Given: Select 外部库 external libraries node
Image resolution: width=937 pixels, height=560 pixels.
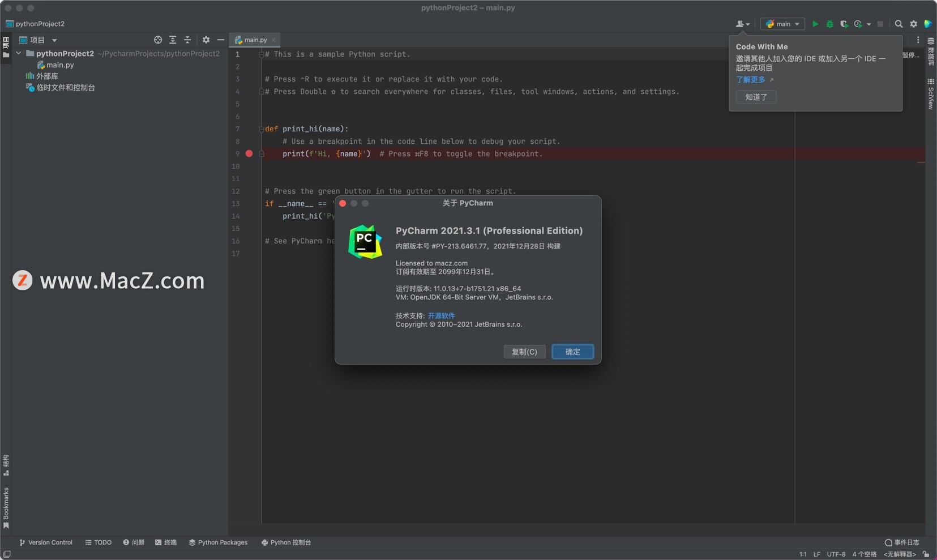Looking at the screenshot, I should [42, 76].
